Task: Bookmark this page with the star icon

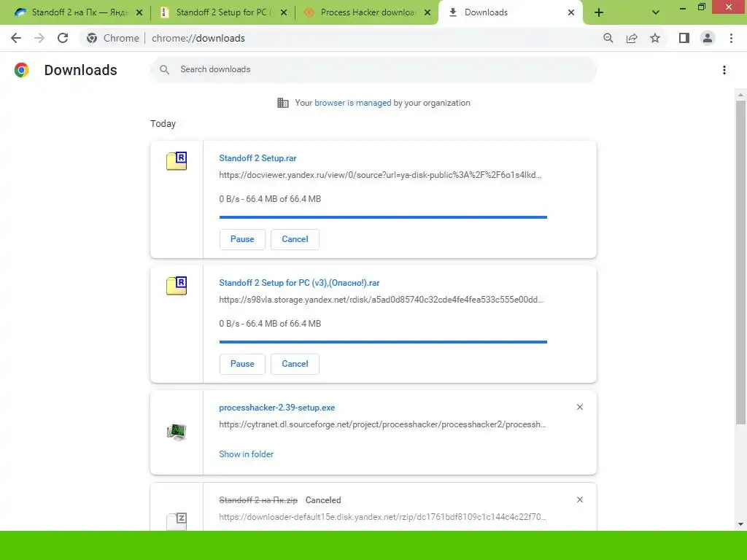Action: (x=655, y=38)
